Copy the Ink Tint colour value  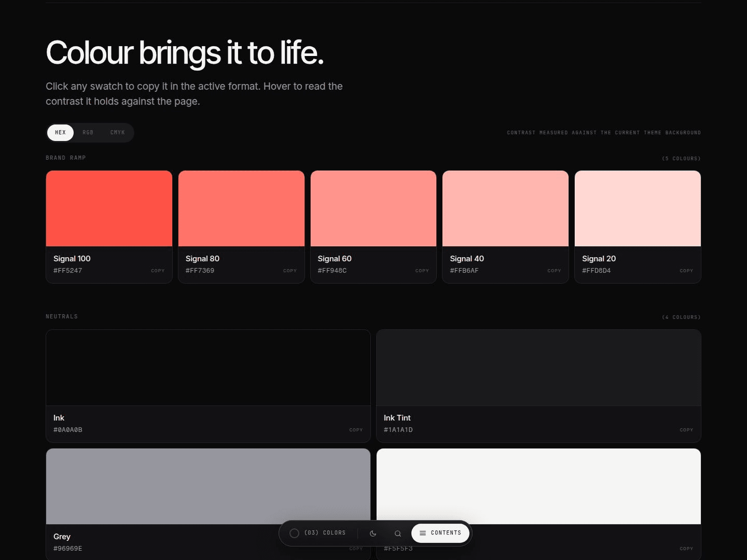click(686, 430)
